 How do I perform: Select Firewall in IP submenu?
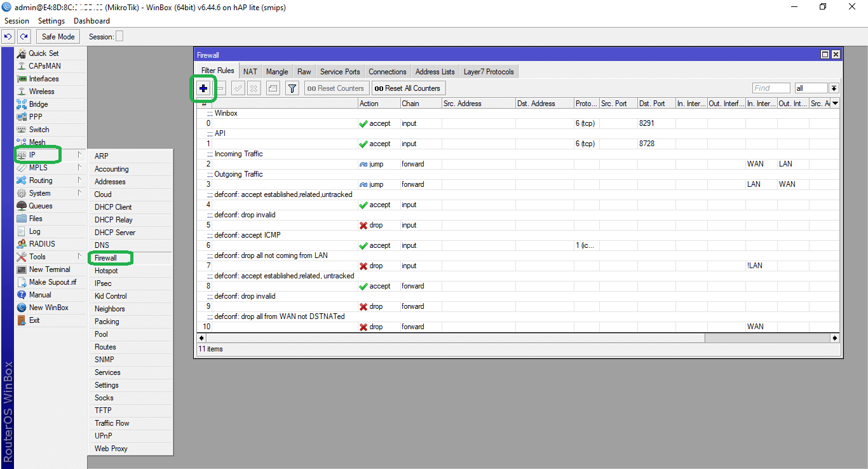pyautogui.click(x=130, y=258)
